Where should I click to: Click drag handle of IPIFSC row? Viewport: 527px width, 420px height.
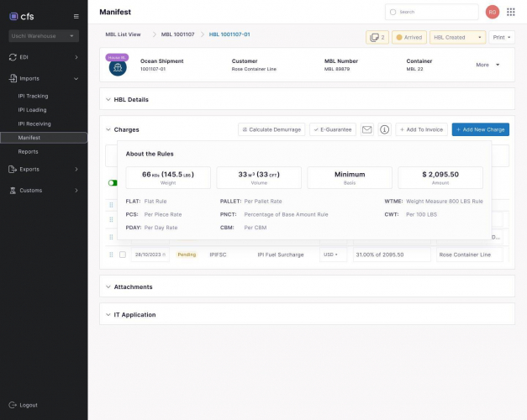(x=111, y=255)
